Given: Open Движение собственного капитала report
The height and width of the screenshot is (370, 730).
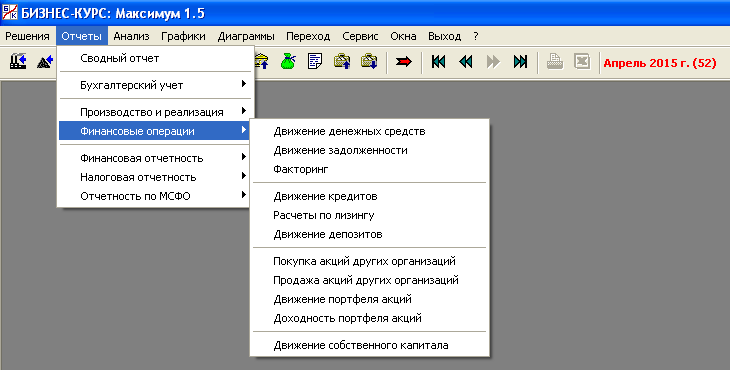Looking at the screenshot, I should (x=370, y=345).
